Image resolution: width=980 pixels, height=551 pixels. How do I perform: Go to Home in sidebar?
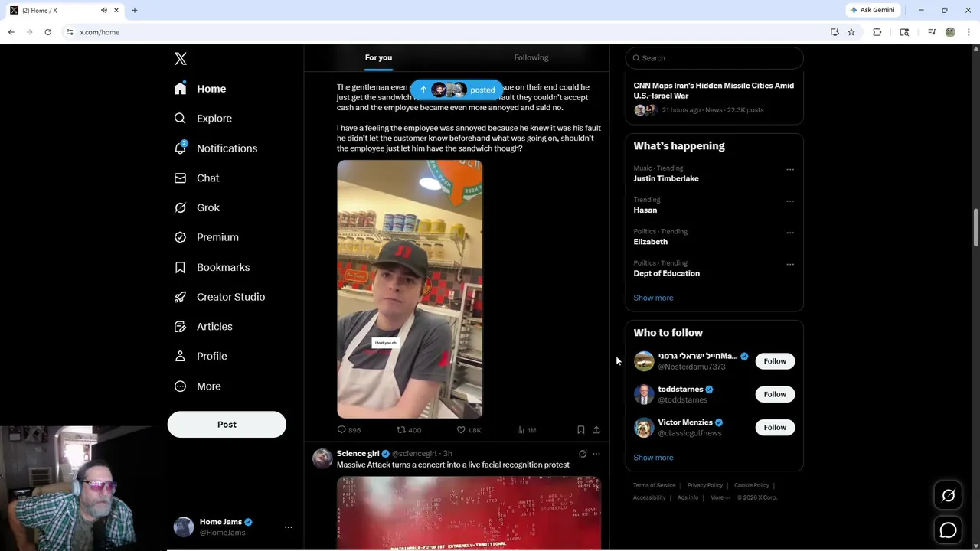pos(201,89)
